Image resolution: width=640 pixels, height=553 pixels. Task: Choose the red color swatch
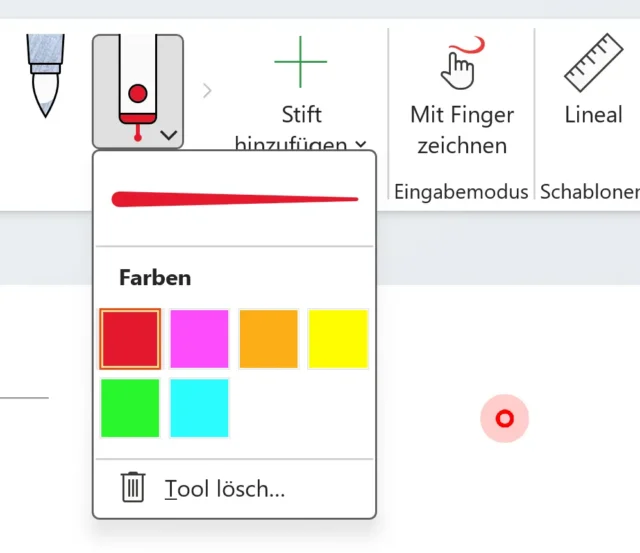click(130, 339)
